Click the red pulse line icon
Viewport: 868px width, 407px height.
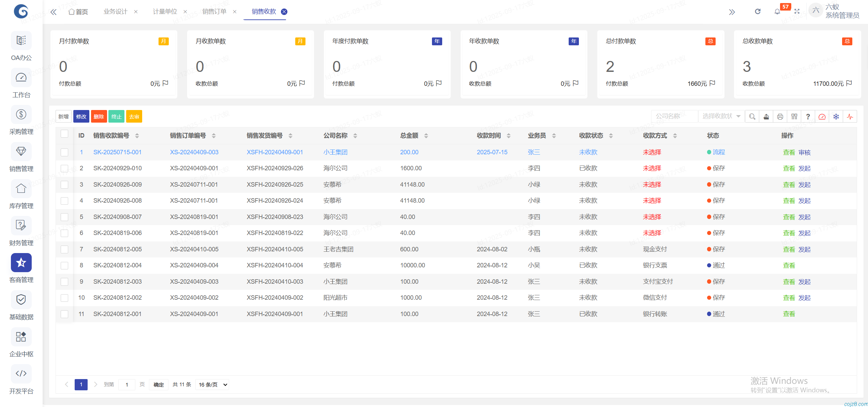[x=850, y=116]
